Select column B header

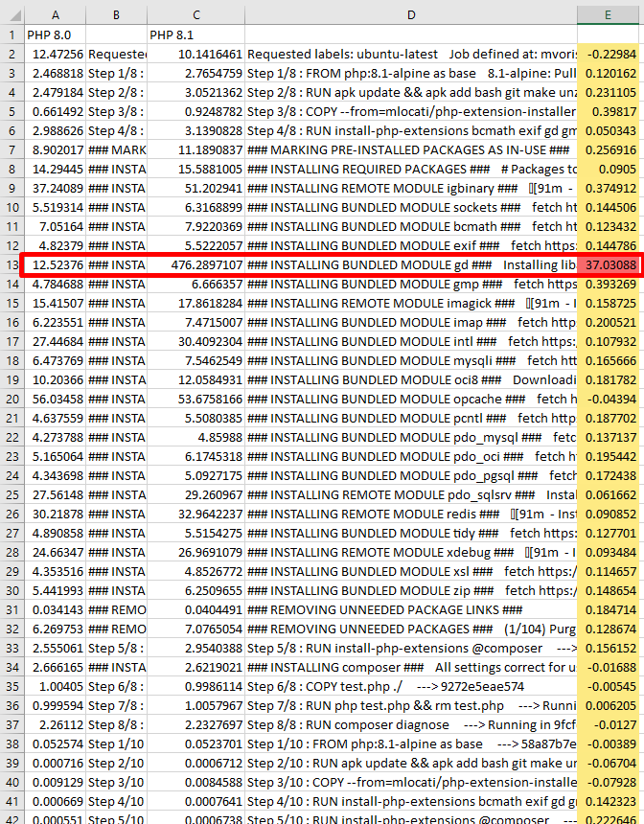[x=117, y=15]
